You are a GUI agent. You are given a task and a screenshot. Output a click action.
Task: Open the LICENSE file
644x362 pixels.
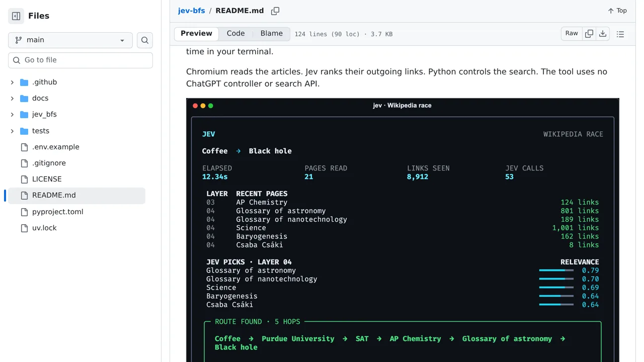(x=47, y=179)
